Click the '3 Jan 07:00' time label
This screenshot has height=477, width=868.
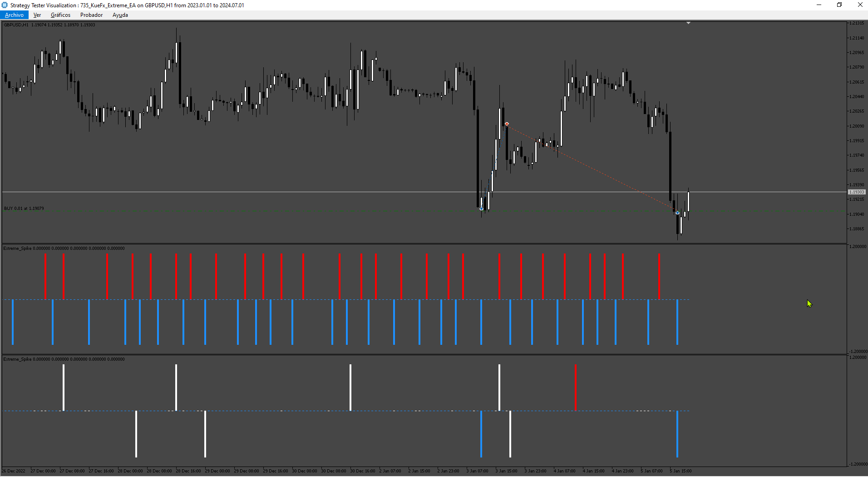coord(478,471)
